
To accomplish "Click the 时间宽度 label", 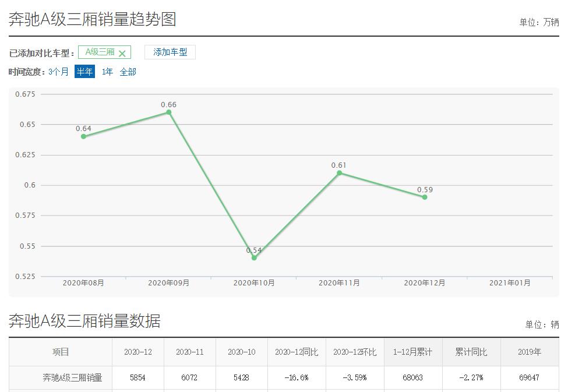I will tap(27, 72).
